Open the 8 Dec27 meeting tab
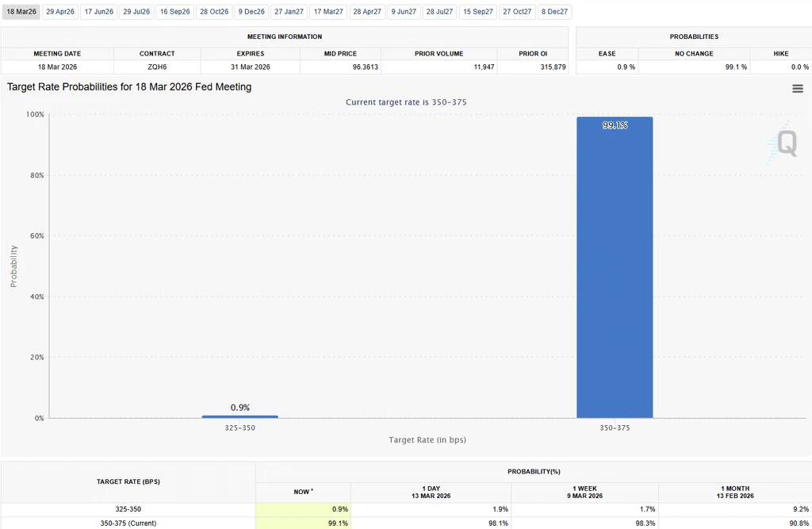Image resolution: width=812 pixels, height=529 pixels. click(554, 11)
